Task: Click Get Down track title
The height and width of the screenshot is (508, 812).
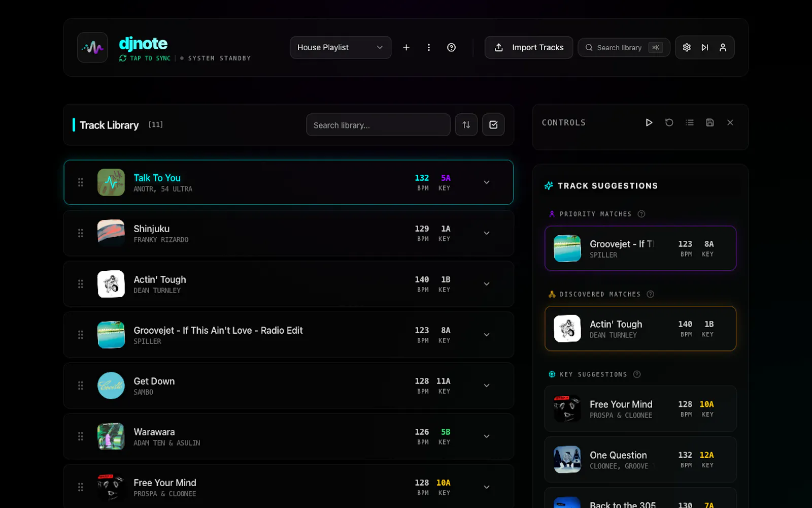Action: 154,381
